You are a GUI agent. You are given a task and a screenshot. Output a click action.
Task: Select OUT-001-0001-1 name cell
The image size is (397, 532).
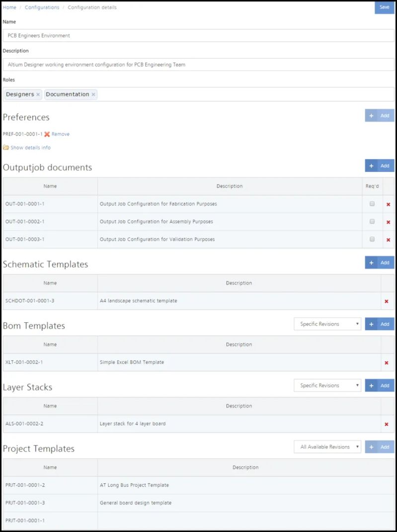pyautogui.click(x=50, y=204)
